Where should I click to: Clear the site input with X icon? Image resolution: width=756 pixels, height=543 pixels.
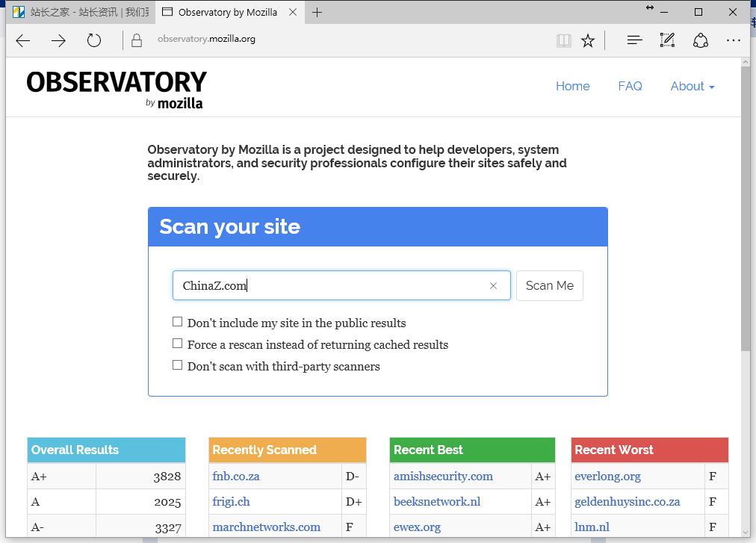coord(493,285)
